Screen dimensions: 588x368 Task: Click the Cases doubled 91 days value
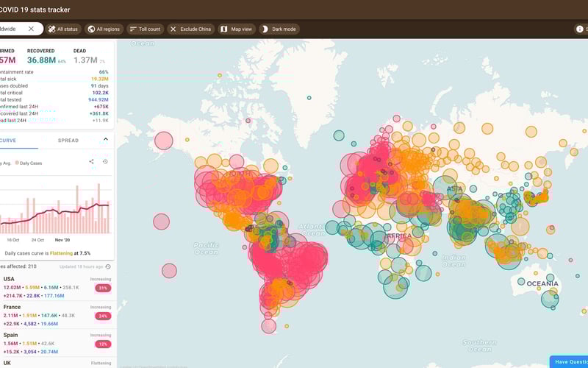point(100,86)
